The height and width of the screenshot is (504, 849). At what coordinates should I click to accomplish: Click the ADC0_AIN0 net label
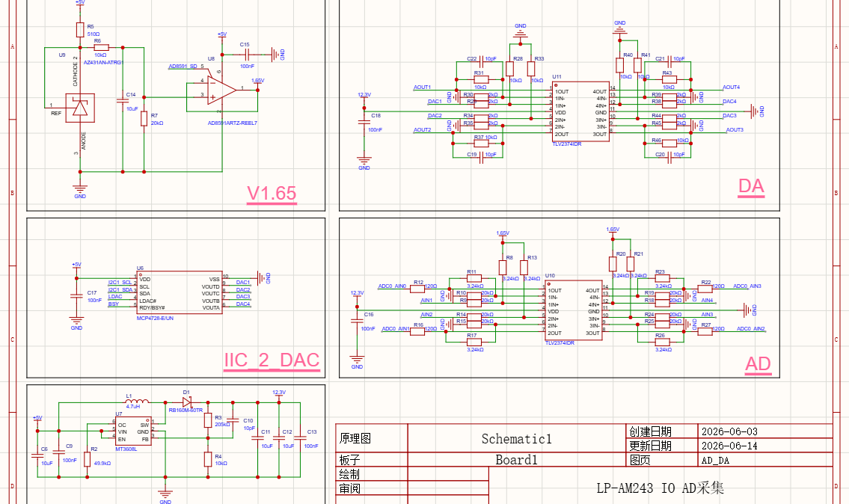tap(392, 286)
